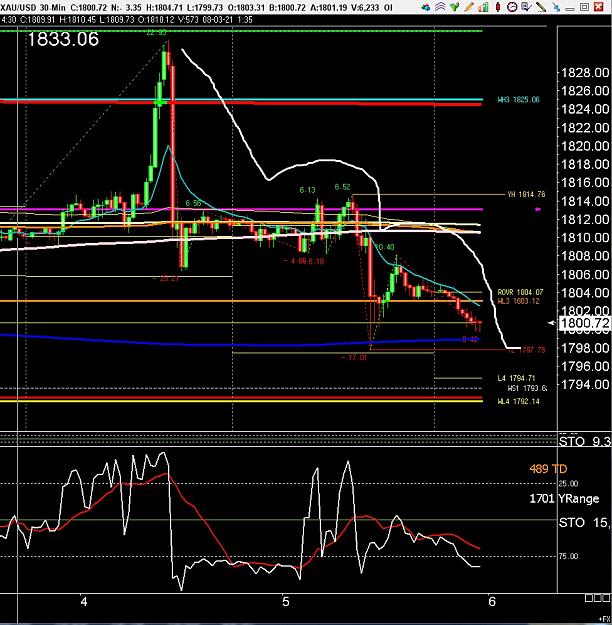The image size is (612, 625).
Task: Click the date label 5 on time axis
Action: point(286,601)
